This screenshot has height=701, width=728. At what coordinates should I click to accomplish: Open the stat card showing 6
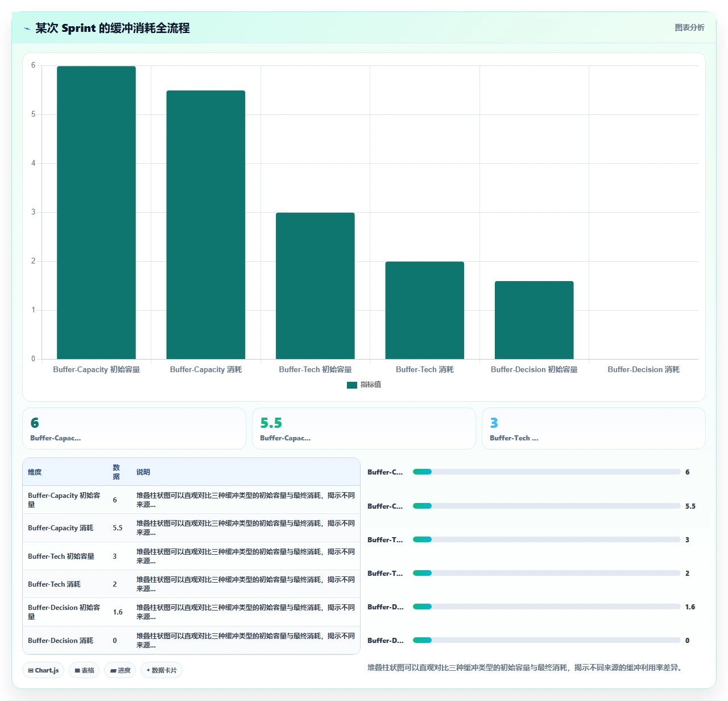(x=134, y=428)
